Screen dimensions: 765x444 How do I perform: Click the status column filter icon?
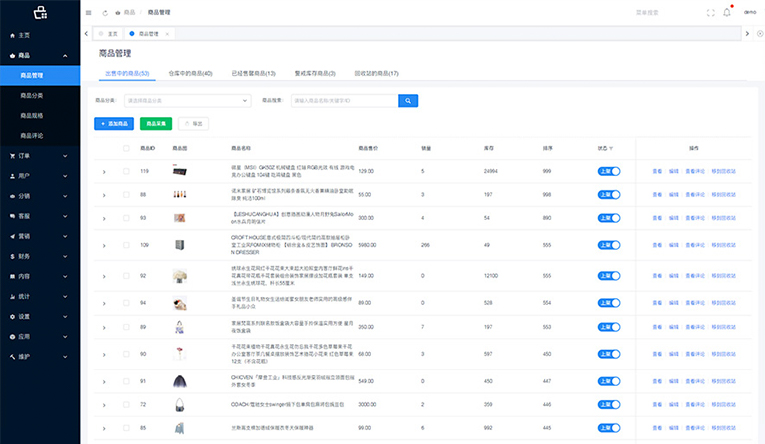coord(612,148)
